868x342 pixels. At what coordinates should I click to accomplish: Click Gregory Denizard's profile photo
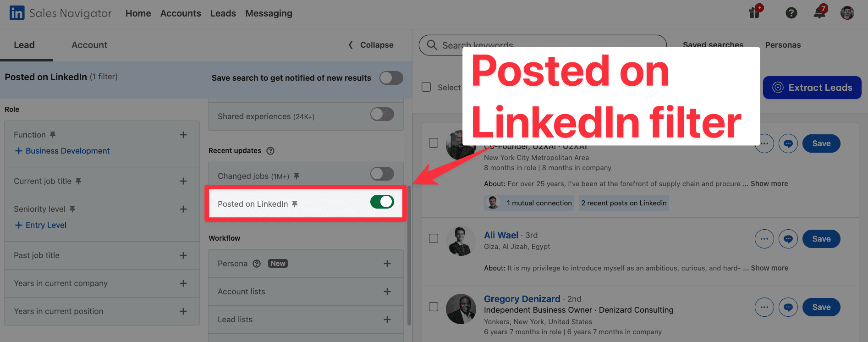(x=461, y=309)
